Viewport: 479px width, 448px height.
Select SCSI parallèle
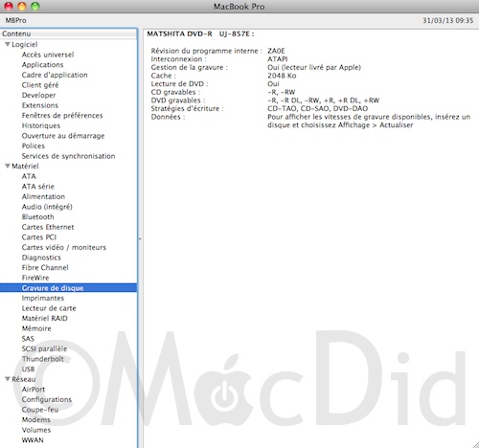[44, 348]
